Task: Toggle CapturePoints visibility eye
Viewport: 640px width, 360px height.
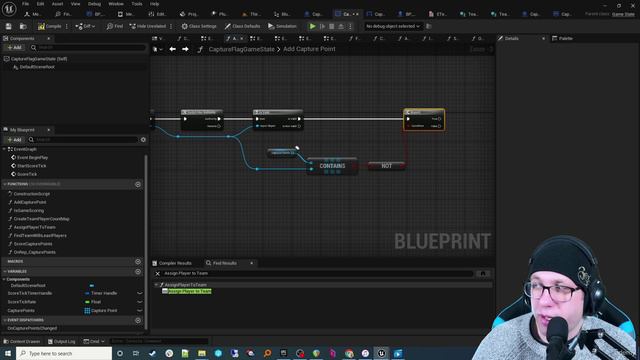Action: pyautogui.click(x=140, y=311)
